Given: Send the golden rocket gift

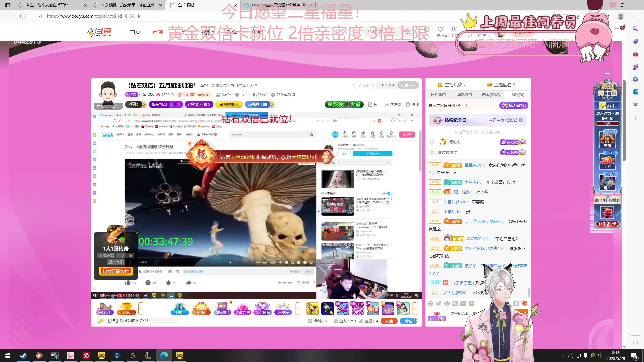Looking at the screenshot, I should pos(313,308).
